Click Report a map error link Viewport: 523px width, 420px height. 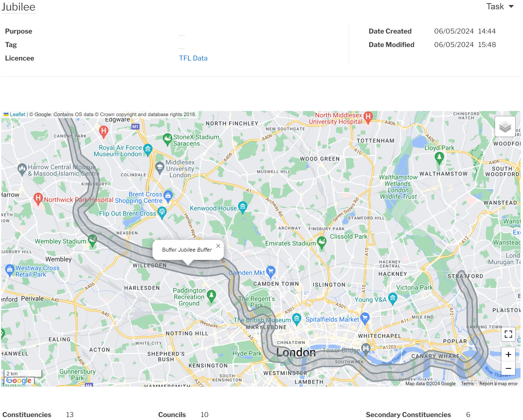(498, 383)
